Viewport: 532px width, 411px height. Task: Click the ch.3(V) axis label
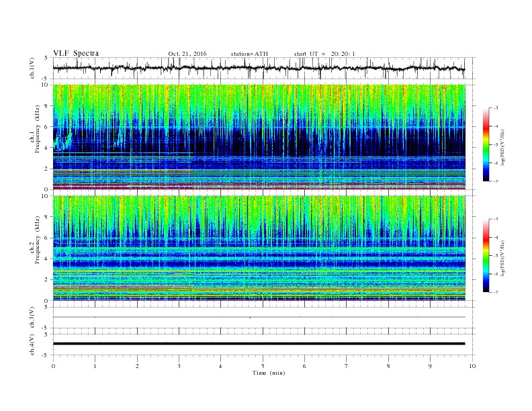(x=32, y=318)
